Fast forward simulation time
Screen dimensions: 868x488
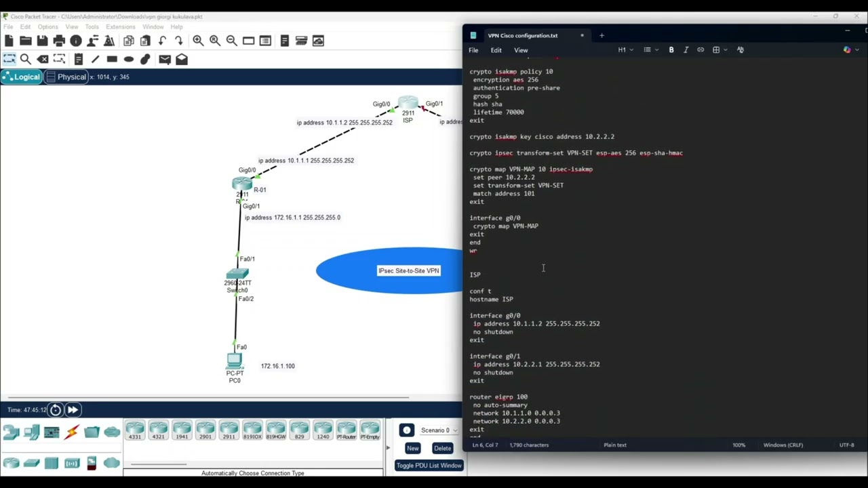(x=72, y=409)
